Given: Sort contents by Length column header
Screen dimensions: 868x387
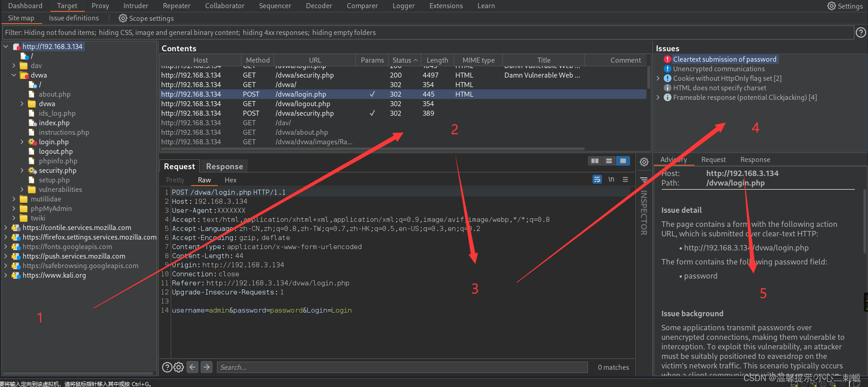Looking at the screenshot, I should (x=437, y=60).
